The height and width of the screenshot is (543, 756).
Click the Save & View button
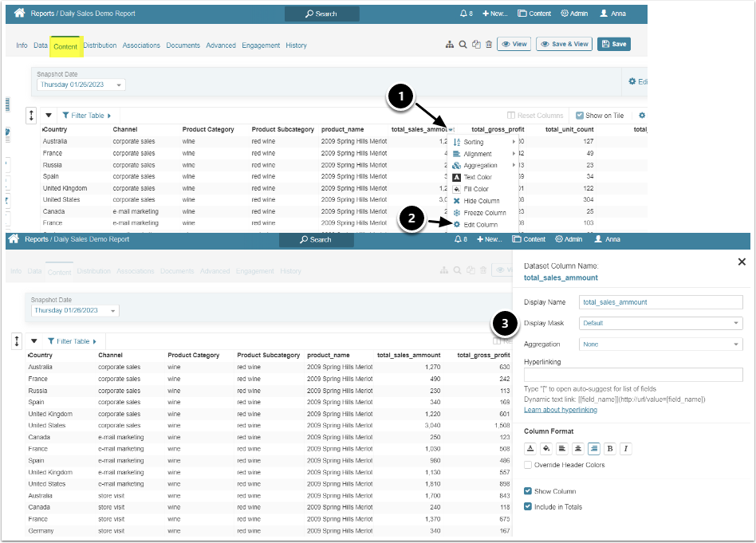pyautogui.click(x=564, y=45)
